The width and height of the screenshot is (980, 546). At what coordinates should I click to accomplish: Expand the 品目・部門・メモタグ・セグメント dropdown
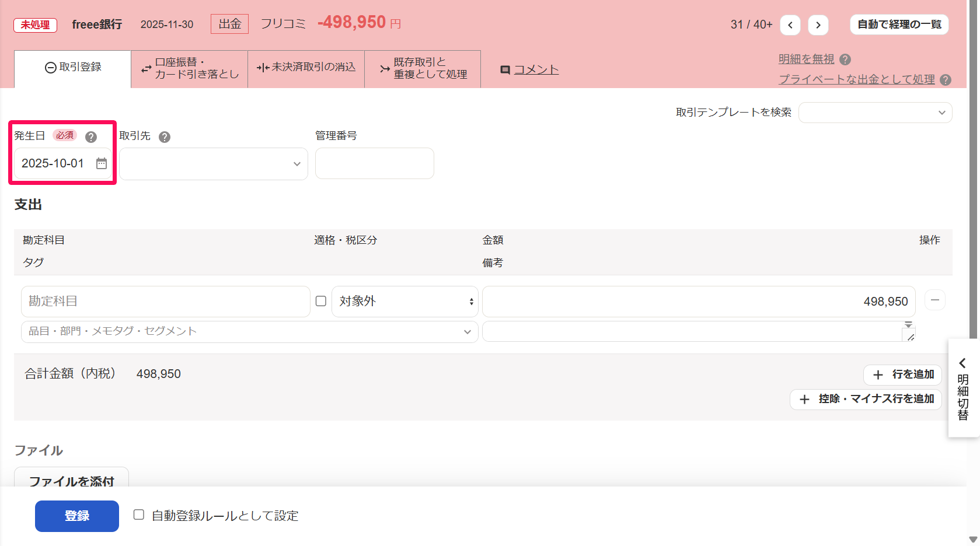[250, 331]
